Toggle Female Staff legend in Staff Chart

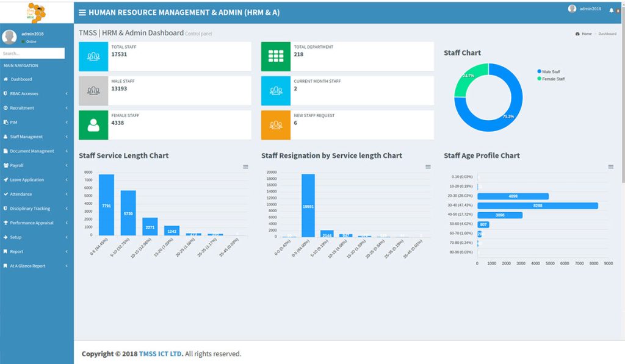551,79
